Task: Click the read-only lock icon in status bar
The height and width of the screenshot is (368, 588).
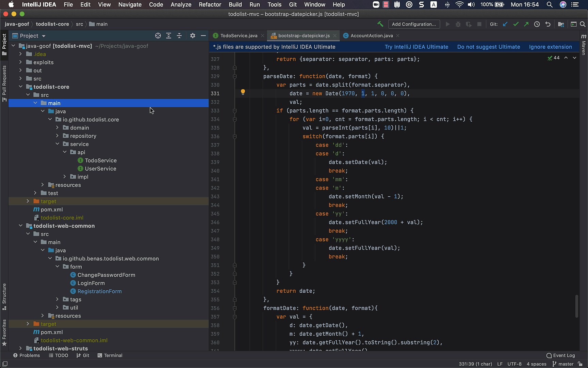Action: [x=580, y=364]
